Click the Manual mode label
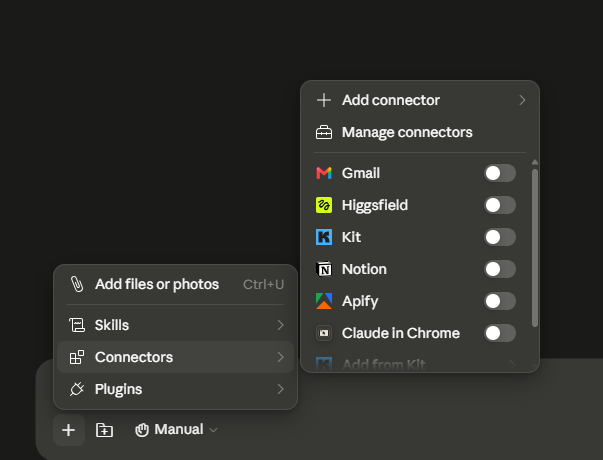This screenshot has width=603, height=460. (x=179, y=430)
